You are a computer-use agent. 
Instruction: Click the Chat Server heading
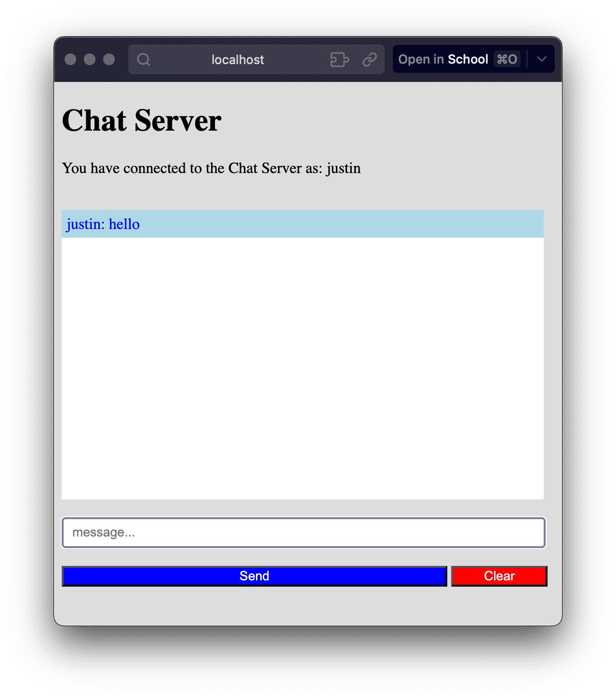point(142,121)
